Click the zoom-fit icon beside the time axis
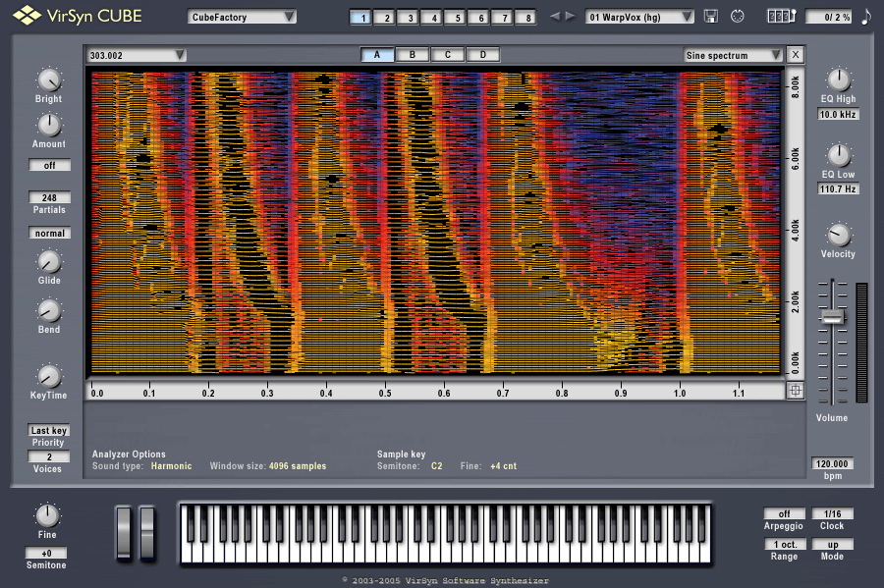This screenshot has width=884, height=588. tap(795, 390)
